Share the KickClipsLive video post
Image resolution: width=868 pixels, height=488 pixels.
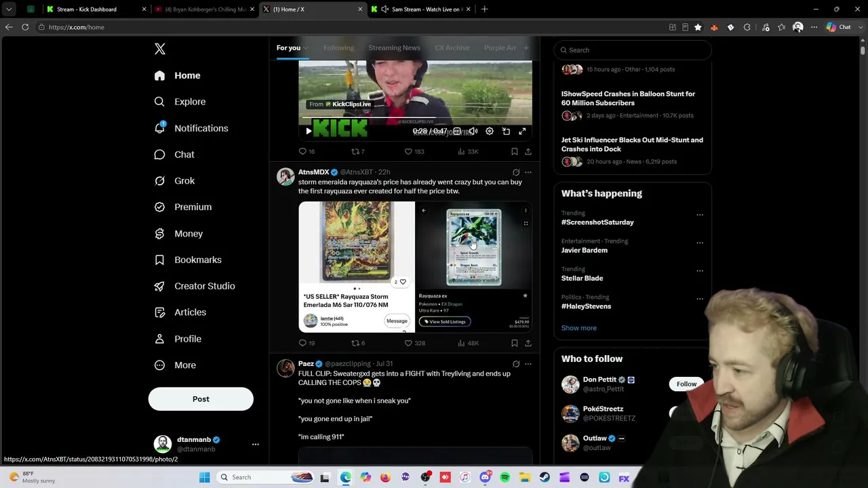coord(528,152)
